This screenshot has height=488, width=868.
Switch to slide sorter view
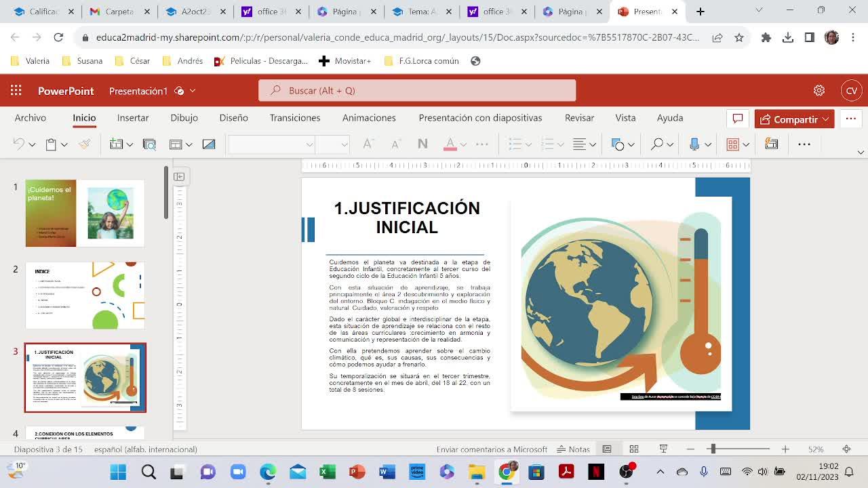(634, 449)
